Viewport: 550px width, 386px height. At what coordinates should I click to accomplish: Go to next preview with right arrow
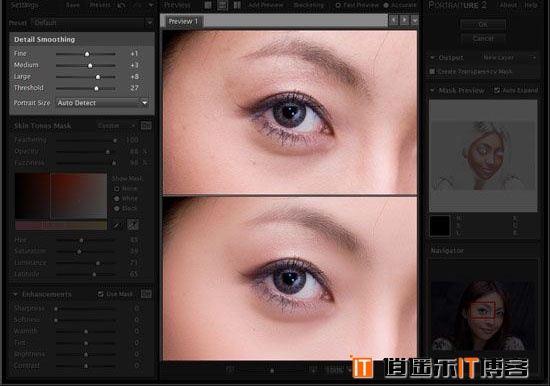coord(404,20)
